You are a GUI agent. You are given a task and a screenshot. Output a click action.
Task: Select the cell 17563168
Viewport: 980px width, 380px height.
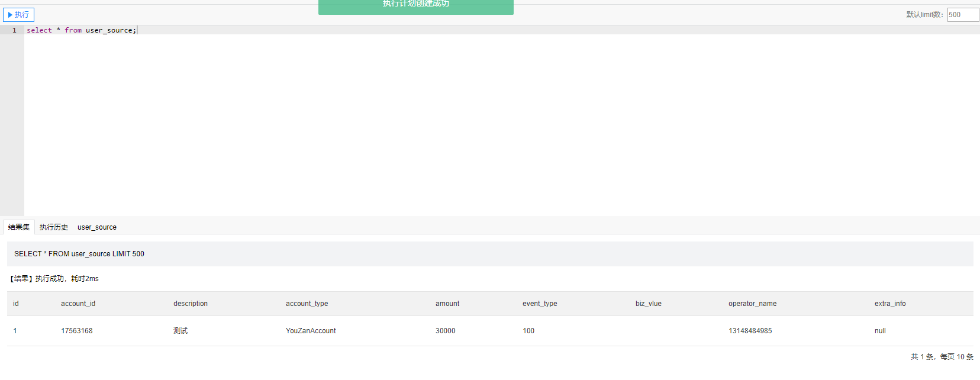coord(77,331)
